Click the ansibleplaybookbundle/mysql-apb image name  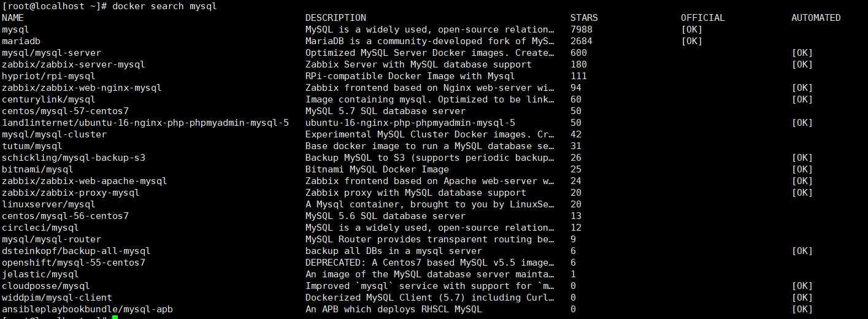(87, 309)
